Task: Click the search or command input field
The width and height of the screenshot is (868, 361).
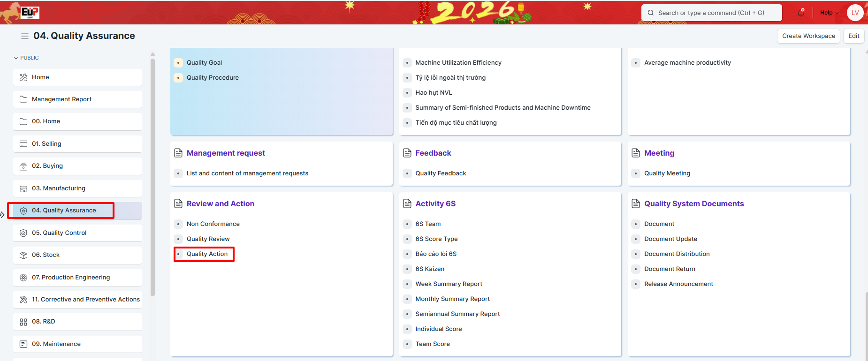Action: (711, 13)
